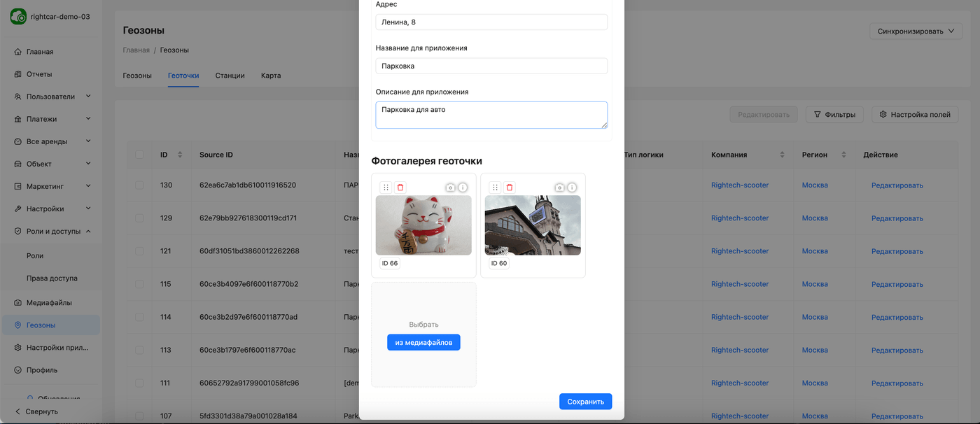Open the Синхронизировать dropdown
This screenshot has width=980, height=424.
pyautogui.click(x=916, y=31)
